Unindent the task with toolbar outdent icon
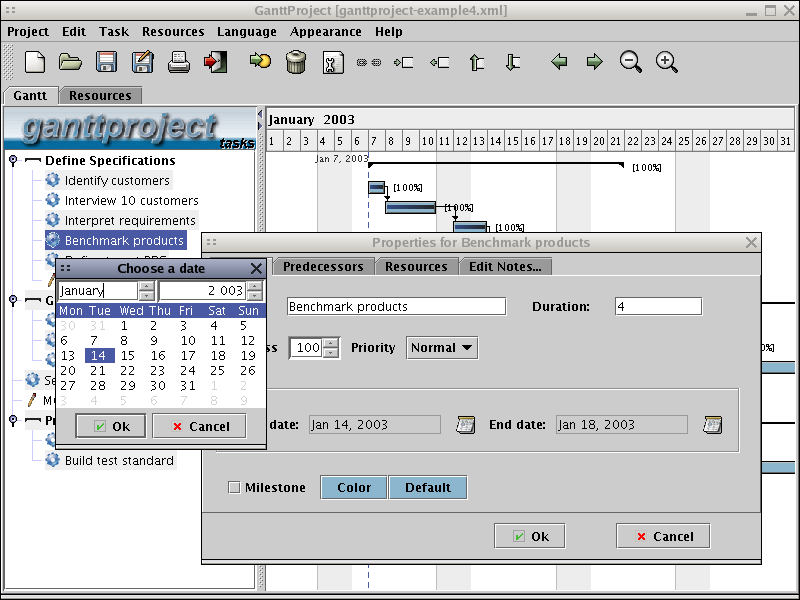The height and width of the screenshot is (600, 800). coord(439,62)
